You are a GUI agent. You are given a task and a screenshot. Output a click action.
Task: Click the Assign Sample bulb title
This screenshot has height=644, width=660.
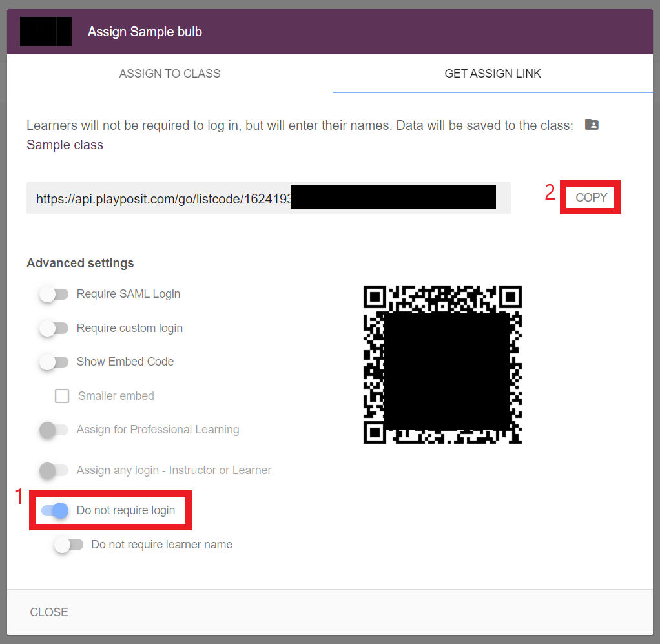tap(145, 32)
